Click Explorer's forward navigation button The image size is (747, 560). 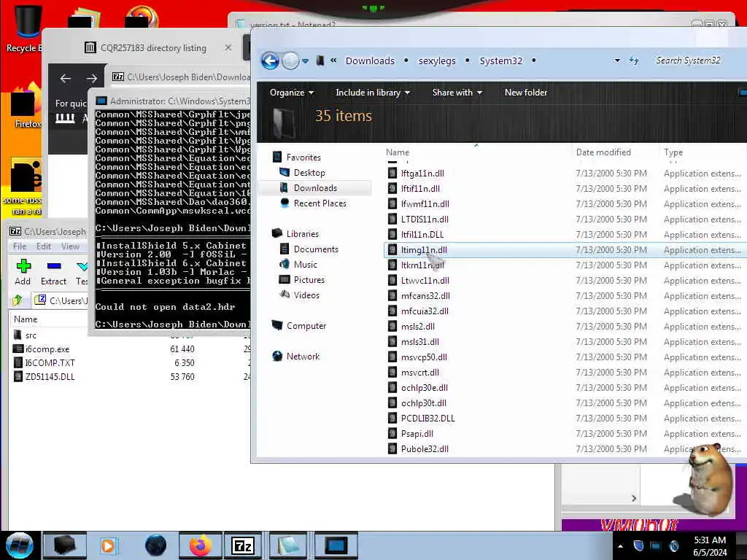[290, 61]
